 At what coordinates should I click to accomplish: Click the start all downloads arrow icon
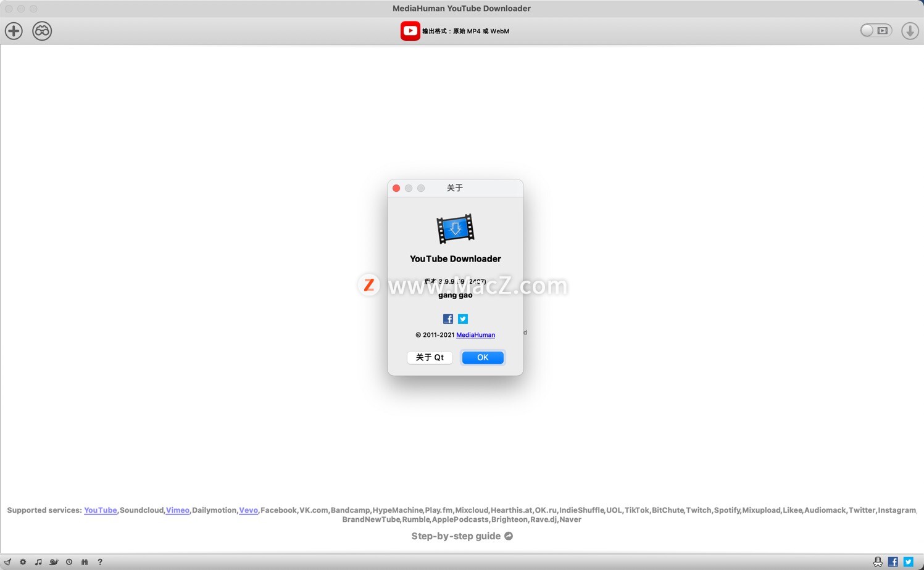[910, 31]
